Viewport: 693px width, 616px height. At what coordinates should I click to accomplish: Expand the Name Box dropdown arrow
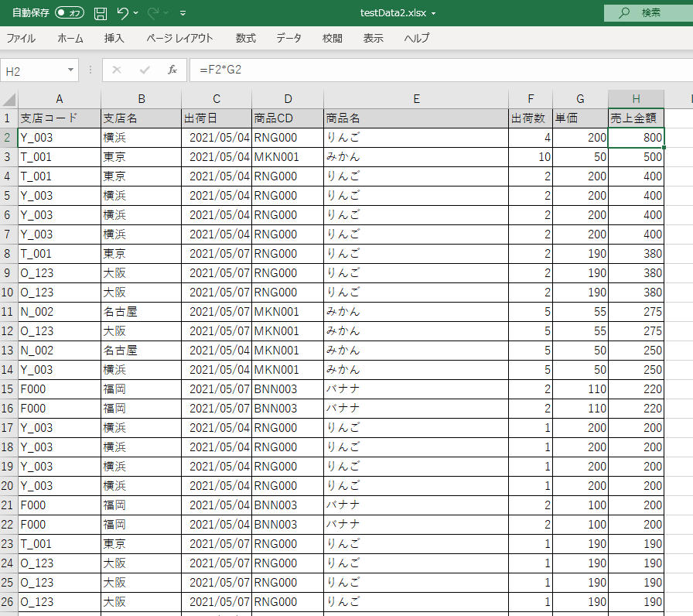[x=71, y=70]
